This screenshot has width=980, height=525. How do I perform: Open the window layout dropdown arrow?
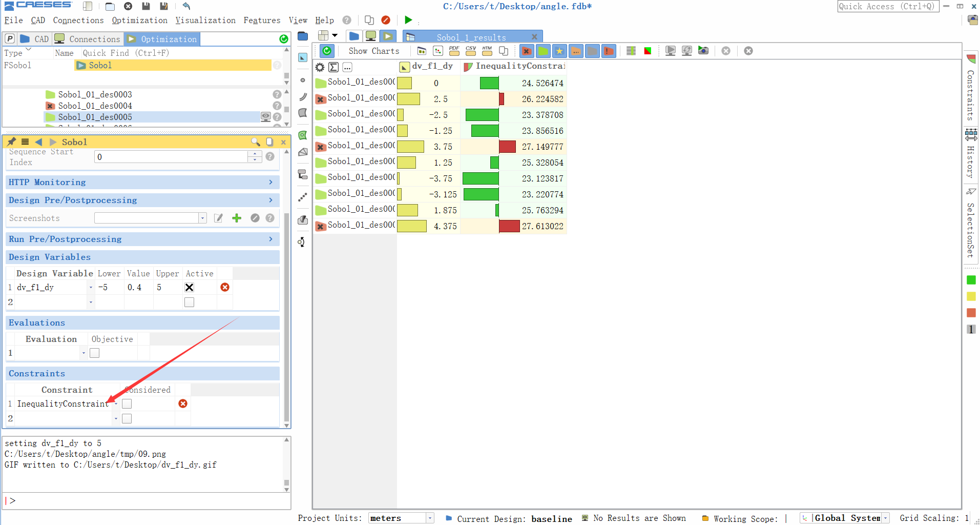[x=335, y=35]
